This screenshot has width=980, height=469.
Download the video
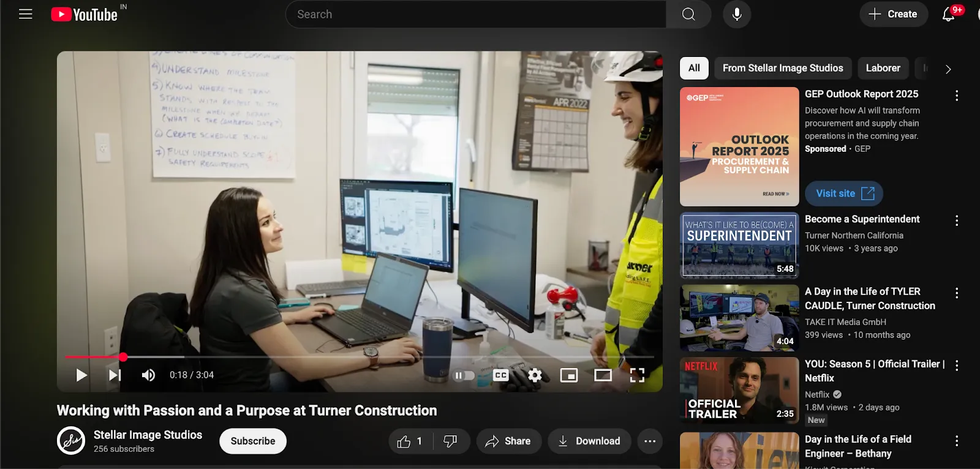click(x=589, y=441)
